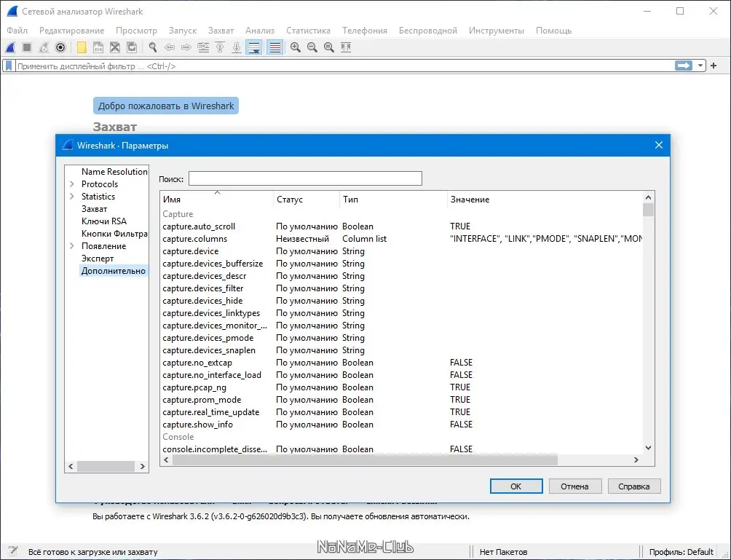The height and width of the screenshot is (560, 731).
Task: Toggle auto-scroll during live capture
Action: click(x=254, y=47)
